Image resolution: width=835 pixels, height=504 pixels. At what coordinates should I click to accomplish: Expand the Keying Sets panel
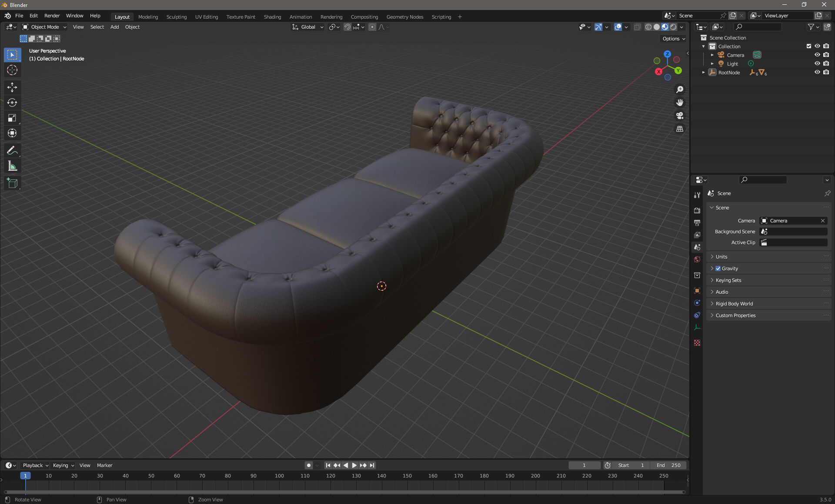click(768, 280)
